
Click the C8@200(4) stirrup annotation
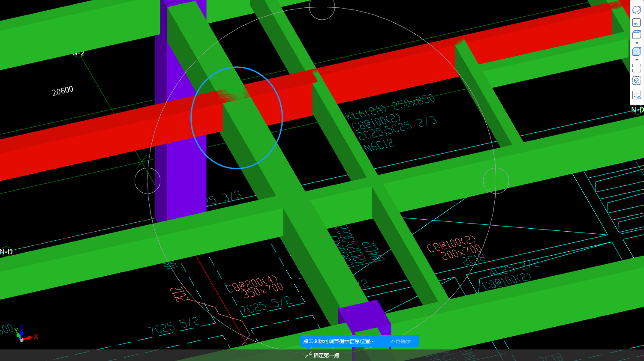click(252, 283)
